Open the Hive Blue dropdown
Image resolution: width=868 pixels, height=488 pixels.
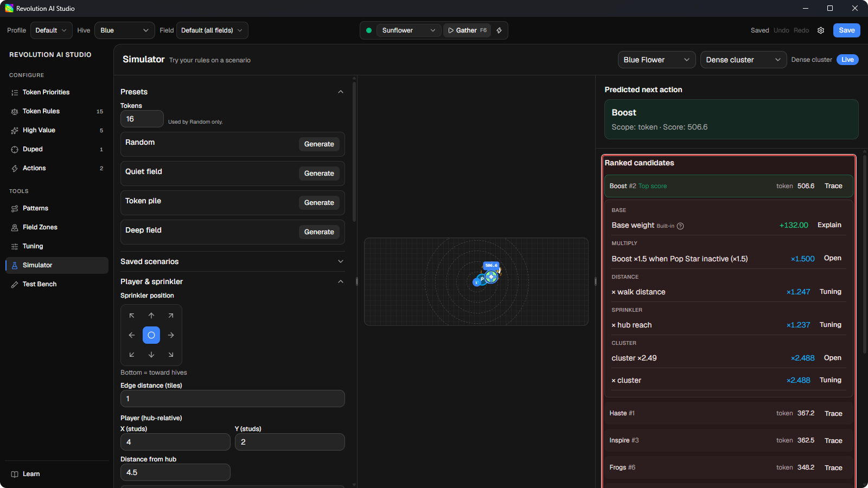tap(125, 30)
